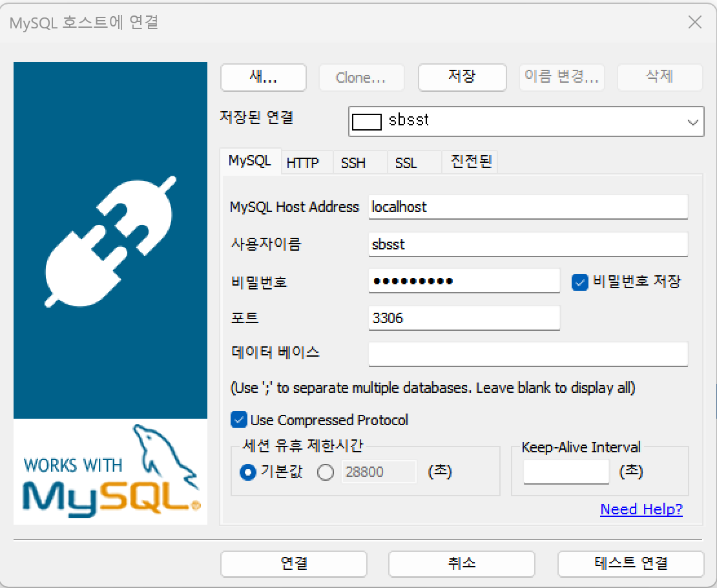Viewport: 717px width, 588px height.
Task: Click the 테스트 연결 test connection button
Action: (630, 563)
